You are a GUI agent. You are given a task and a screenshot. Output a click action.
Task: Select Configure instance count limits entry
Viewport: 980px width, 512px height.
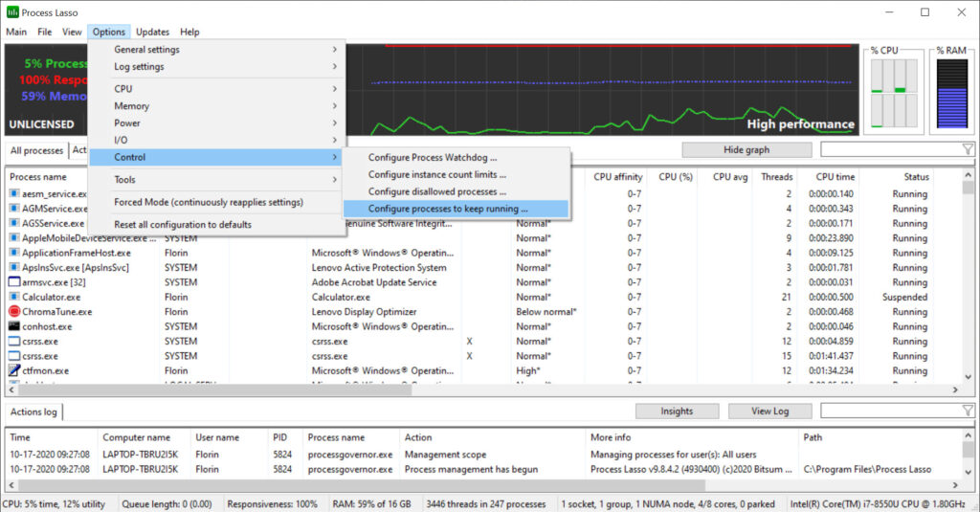pyautogui.click(x=456, y=174)
